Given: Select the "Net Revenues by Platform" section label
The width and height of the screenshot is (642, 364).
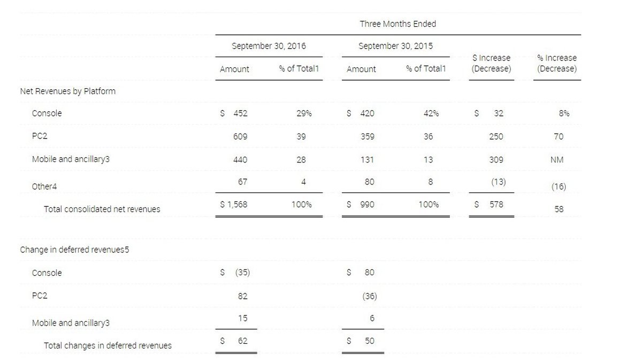Looking at the screenshot, I should 68,91.
